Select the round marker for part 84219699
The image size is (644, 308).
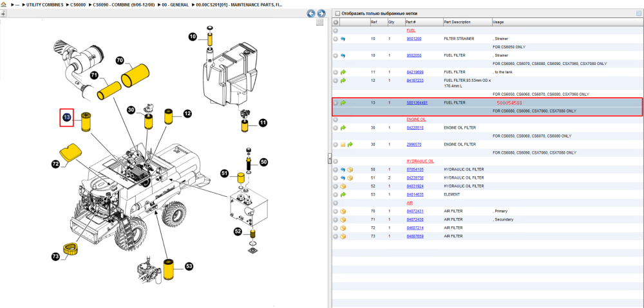336,72
